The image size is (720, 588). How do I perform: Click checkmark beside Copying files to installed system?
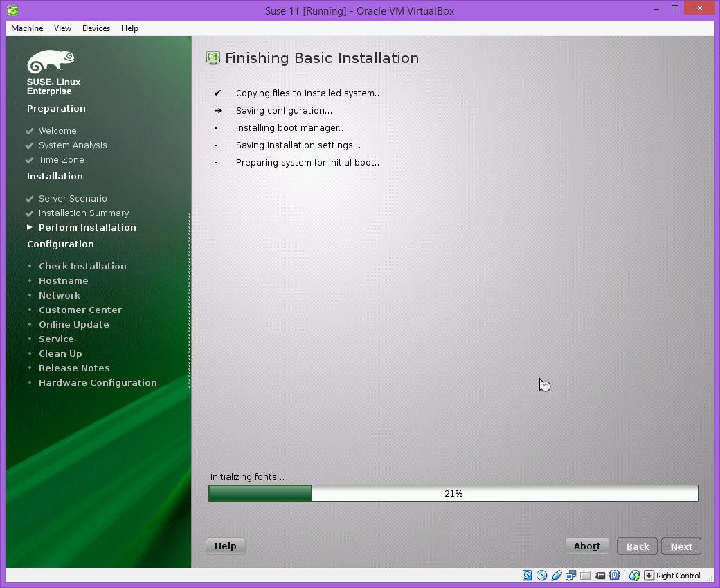(217, 93)
